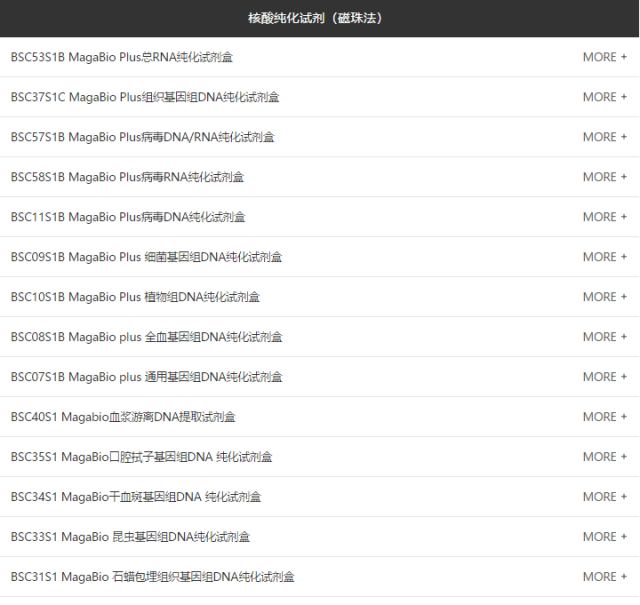Select BSC31S1 MagaBio 石蜡包埋组织基因组DNA纯化试剂盒
This screenshot has height=605, width=640.
point(153,577)
